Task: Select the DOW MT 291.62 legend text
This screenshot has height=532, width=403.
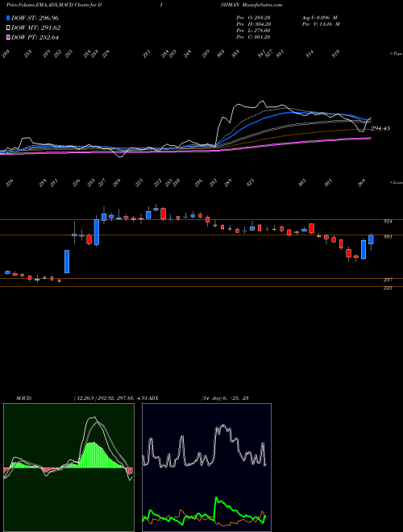Action: click(36, 28)
